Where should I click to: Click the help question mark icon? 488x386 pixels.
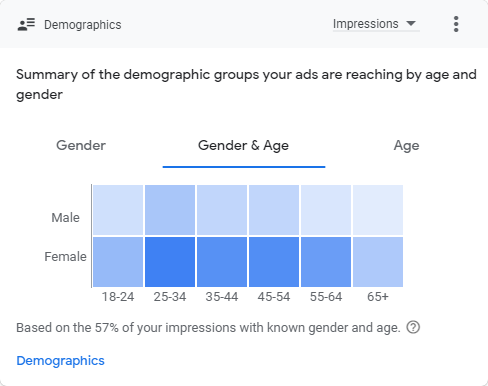click(413, 327)
